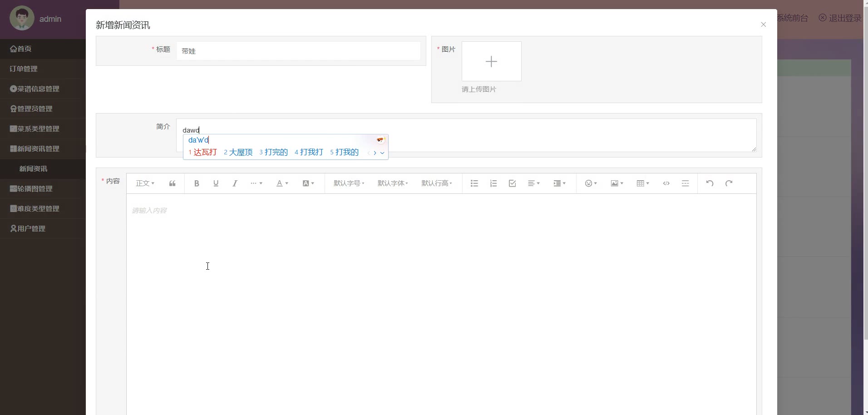Choose IME candidate 打我打

[x=309, y=152]
